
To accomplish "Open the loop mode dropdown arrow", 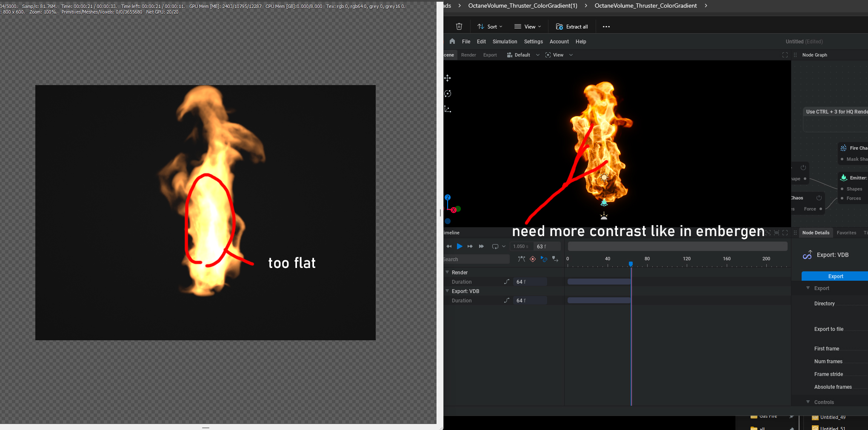I will [x=504, y=246].
